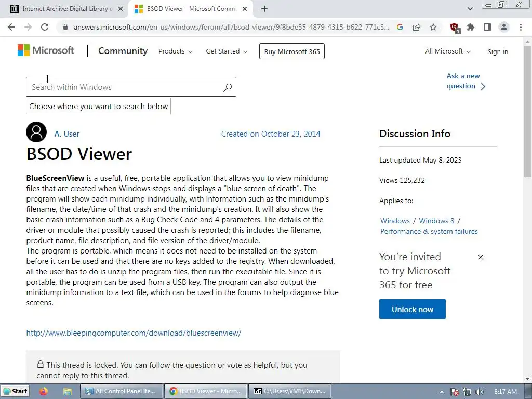Expand the Get Started menu
Viewport: 532px width, 399px height.
tap(227, 51)
